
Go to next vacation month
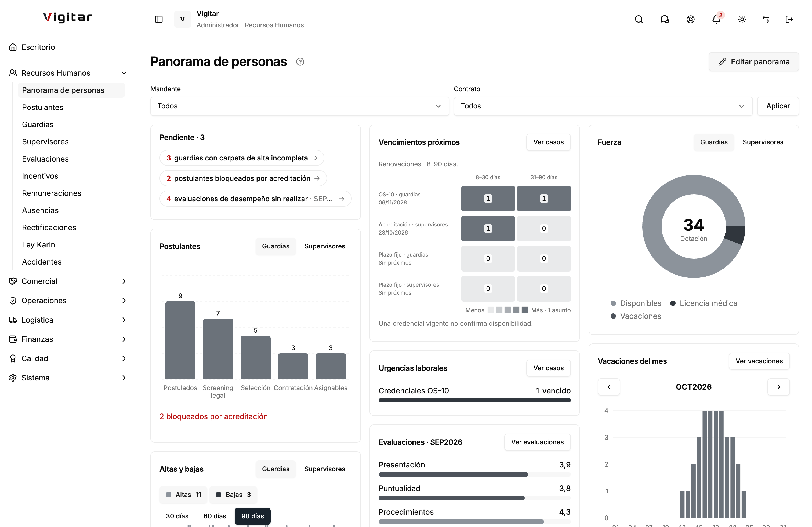pos(778,387)
